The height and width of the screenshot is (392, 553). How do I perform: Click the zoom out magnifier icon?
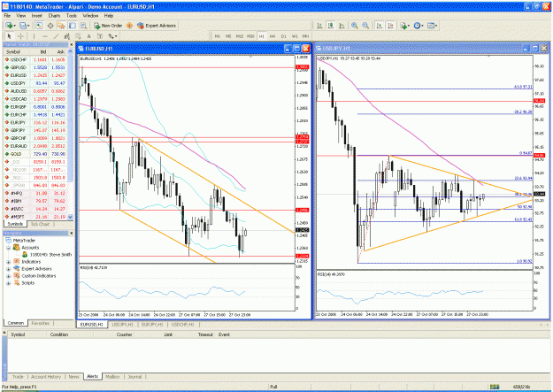pos(365,26)
